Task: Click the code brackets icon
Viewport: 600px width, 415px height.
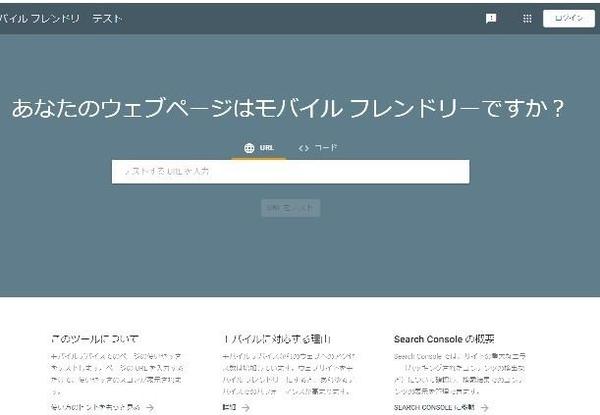Action: [x=303, y=148]
